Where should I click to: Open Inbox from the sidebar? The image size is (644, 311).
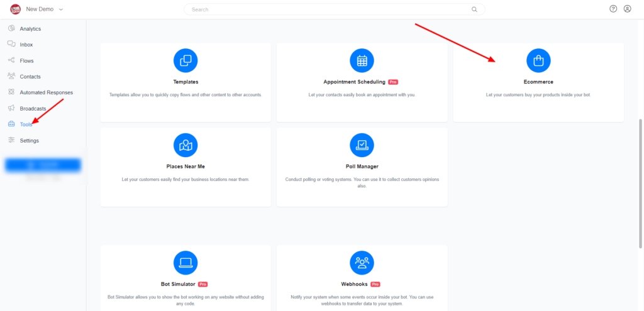pyautogui.click(x=26, y=45)
